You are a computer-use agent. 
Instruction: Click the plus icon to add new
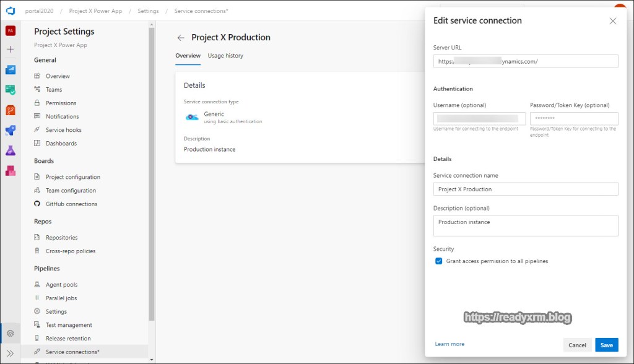tap(10, 49)
